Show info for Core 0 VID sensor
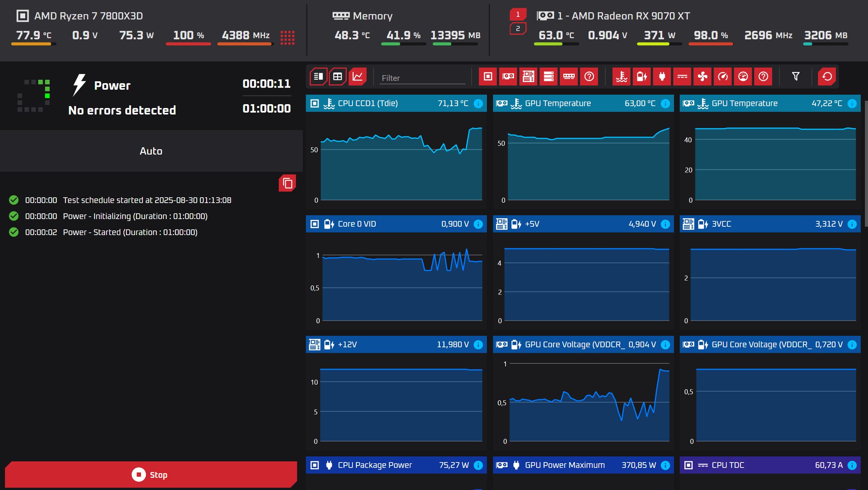Screen dimensions: 868x490 coord(478,224)
